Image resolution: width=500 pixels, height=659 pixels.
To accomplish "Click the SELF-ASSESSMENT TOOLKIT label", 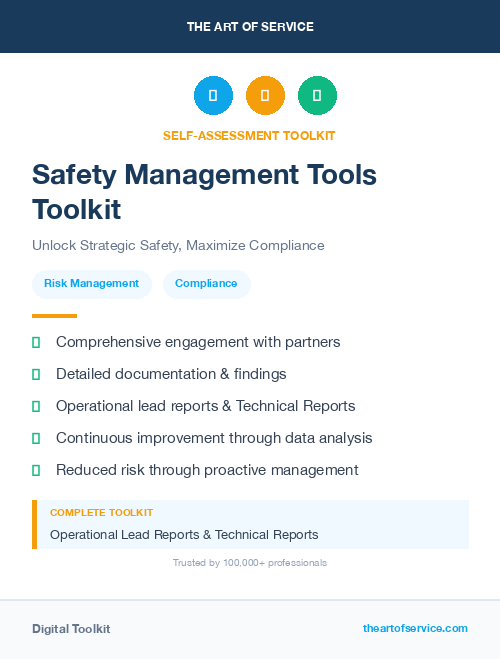I will click(249, 136).
